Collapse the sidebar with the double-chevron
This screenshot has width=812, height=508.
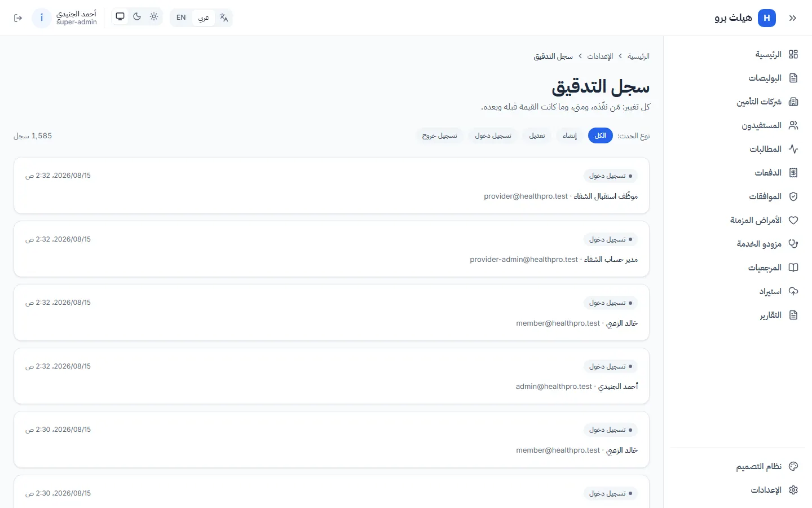click(x=793, y=18)
